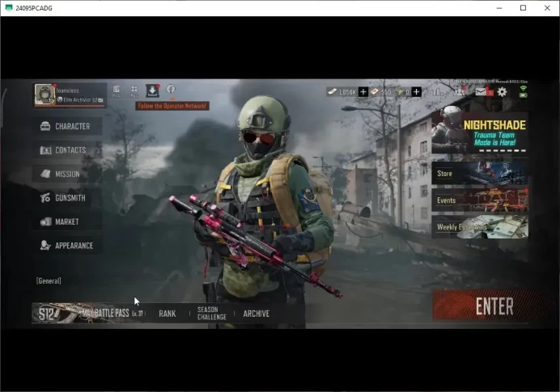The width and height of the screenshot is (560, 392).
Task: Click the cash bills currency icon
Action: [x=332, y=92]
